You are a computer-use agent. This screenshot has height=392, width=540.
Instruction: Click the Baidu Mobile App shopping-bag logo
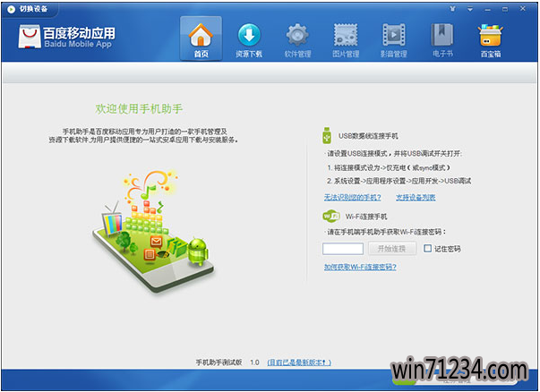(30, 37)
